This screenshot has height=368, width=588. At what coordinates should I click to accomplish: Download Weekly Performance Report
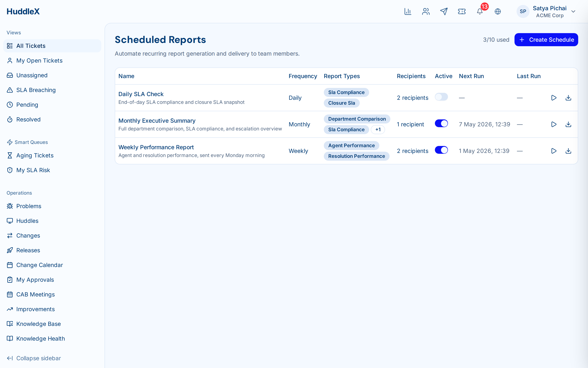(x=568, y=151)
